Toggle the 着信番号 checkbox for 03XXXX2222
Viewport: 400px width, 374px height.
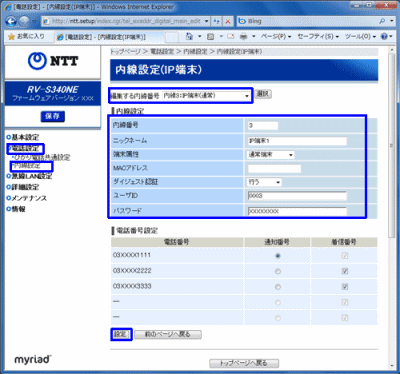[345, 271]
